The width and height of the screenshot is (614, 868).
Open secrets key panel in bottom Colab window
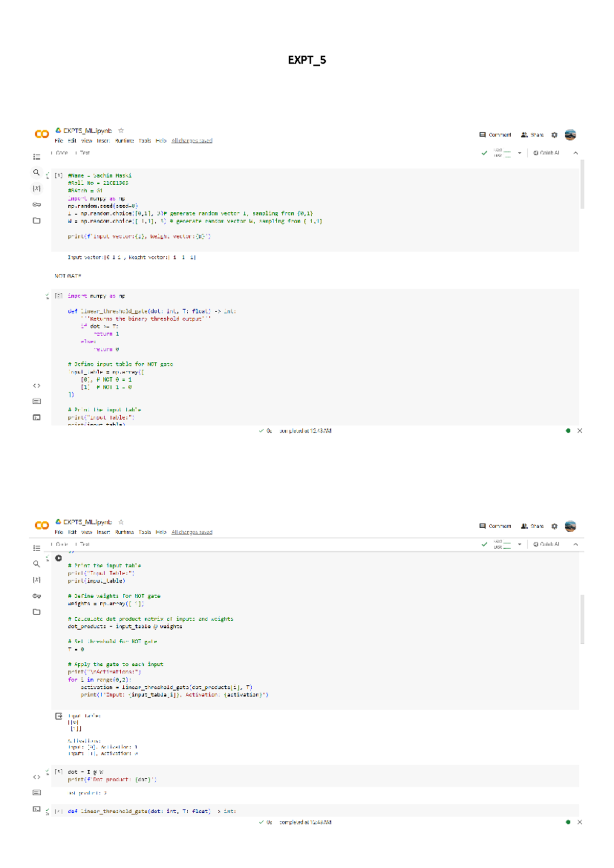tap(37, 596)
